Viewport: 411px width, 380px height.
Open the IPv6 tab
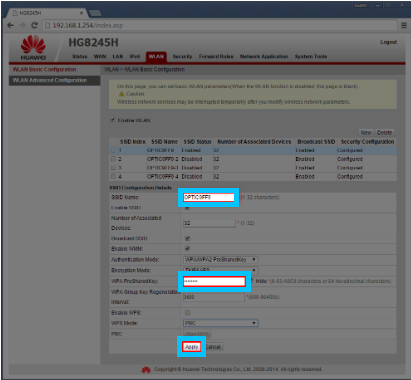(135, 56)
